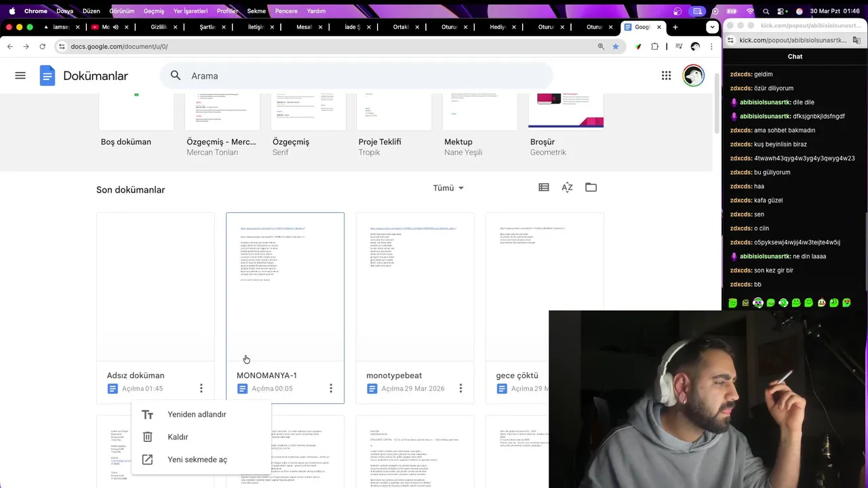Open the Dosya menu
The width and height of the screenshot is (868, 488).
65,11
